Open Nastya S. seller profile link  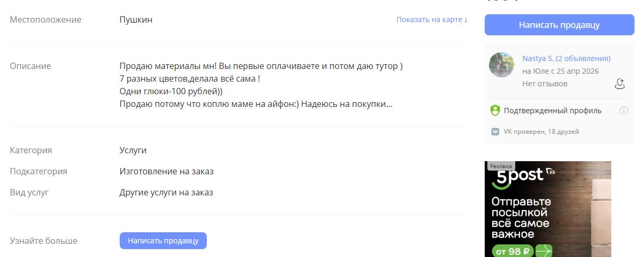[x=566, y=58]
